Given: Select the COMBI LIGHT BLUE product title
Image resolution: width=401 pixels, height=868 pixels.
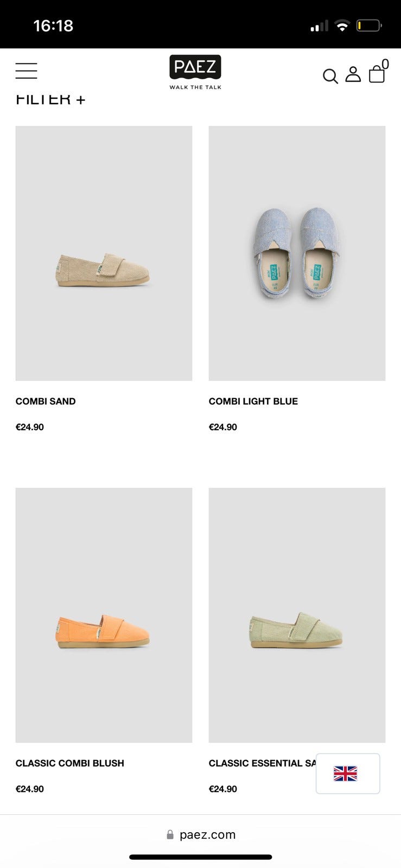Looking at the screenshot, I should [253, 401].
